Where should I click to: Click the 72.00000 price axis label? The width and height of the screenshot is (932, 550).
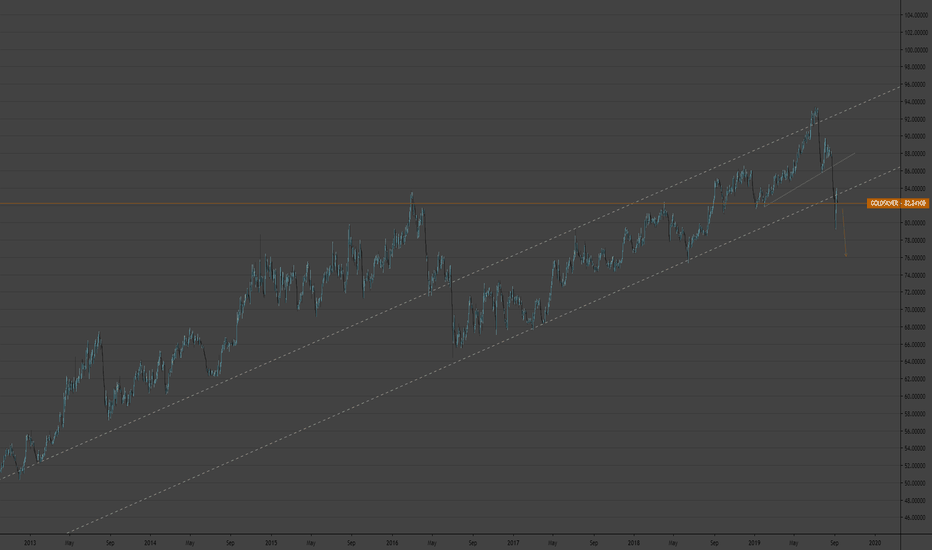(x=916, y=292)
